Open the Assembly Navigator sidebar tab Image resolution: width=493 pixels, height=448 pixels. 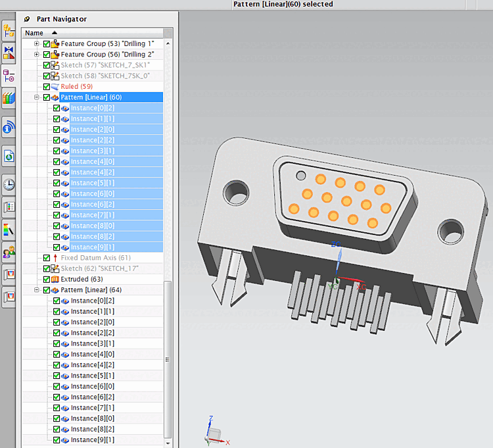[9, 30]
